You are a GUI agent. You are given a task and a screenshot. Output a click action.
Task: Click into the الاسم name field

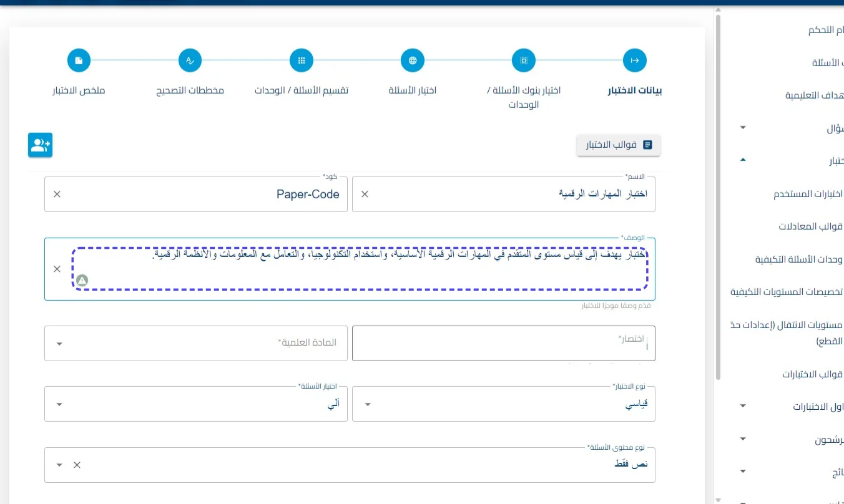click(504, 194)
